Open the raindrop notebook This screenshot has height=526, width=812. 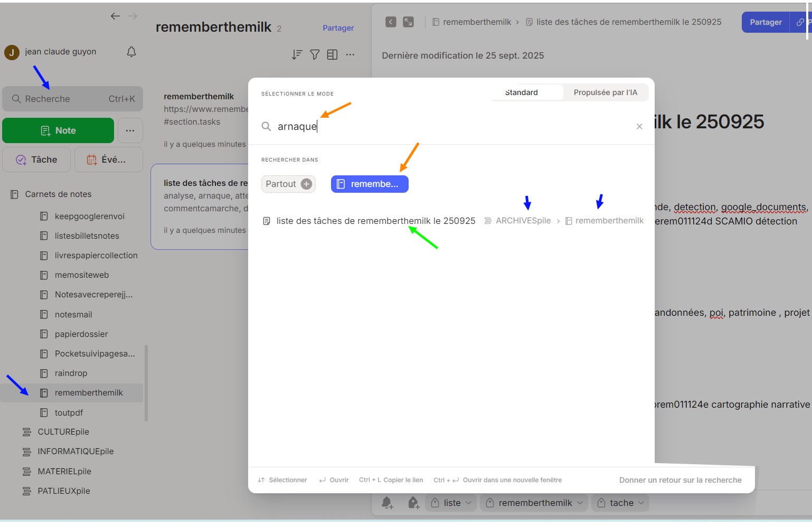coord(71,373)
